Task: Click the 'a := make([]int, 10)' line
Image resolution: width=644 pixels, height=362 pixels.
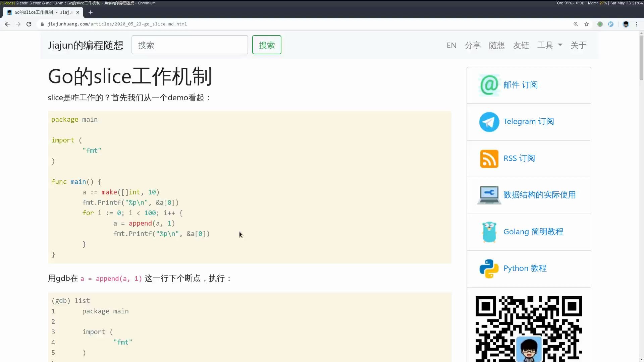Action: (121, 192)
